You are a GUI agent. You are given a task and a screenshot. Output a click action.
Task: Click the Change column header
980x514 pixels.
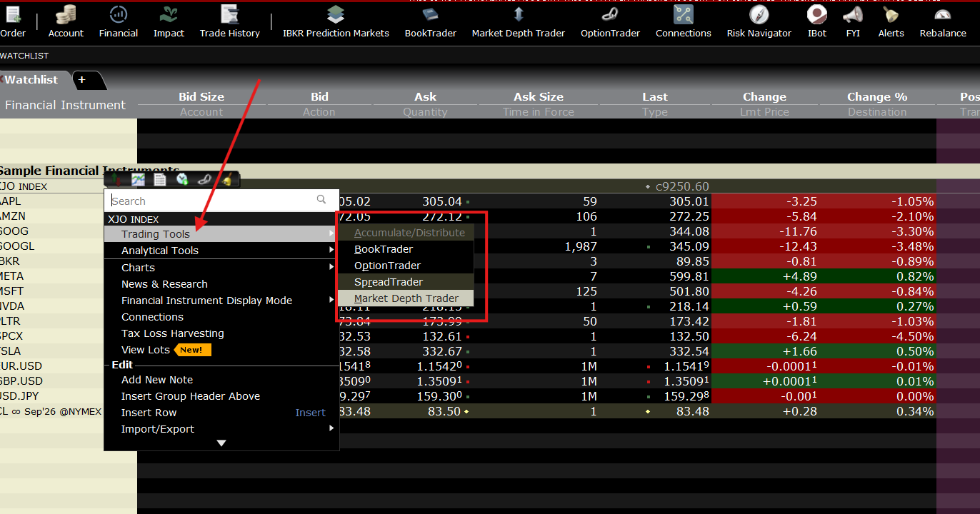764,97
